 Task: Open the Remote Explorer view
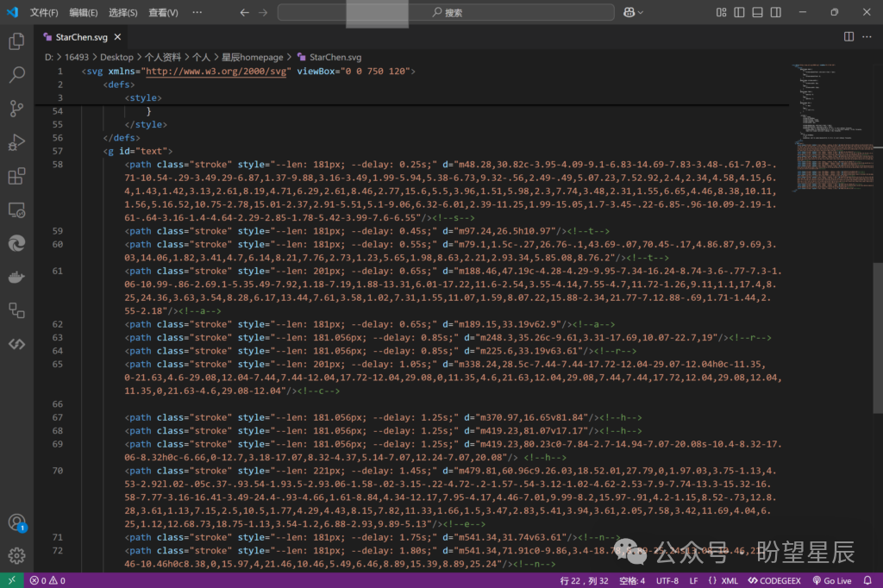pos(16,210)
